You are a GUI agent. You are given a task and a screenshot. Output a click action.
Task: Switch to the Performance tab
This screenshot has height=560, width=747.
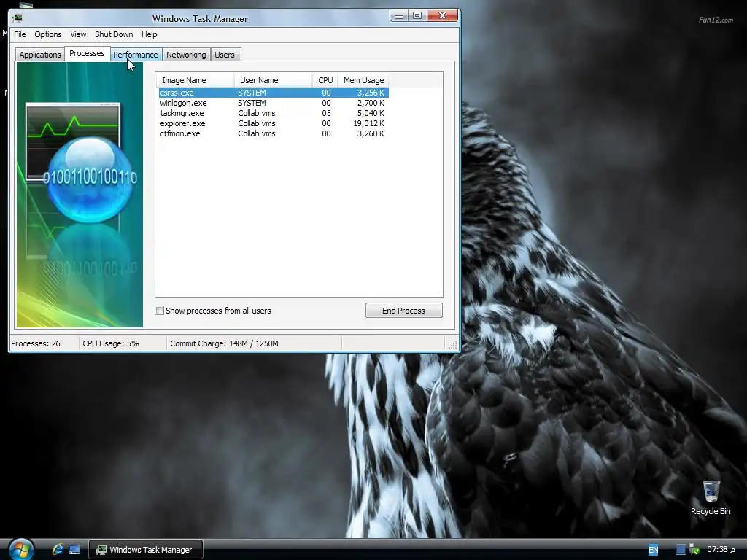(135, 55)
